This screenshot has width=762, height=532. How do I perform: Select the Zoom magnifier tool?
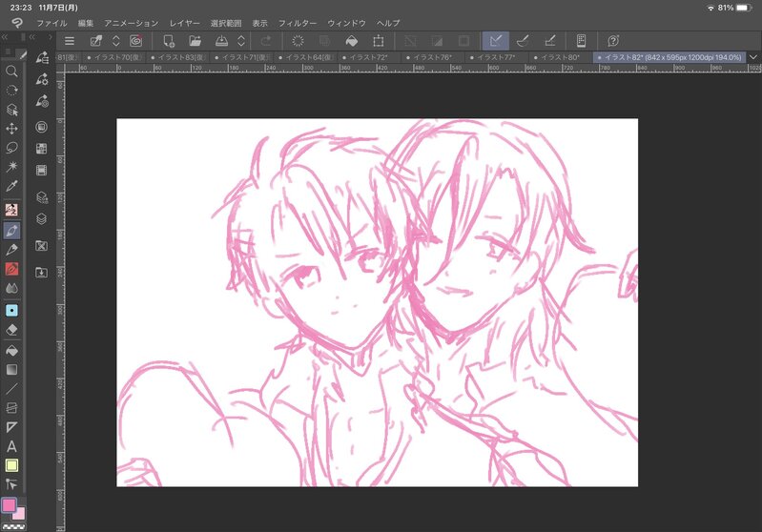pos(11,72)
